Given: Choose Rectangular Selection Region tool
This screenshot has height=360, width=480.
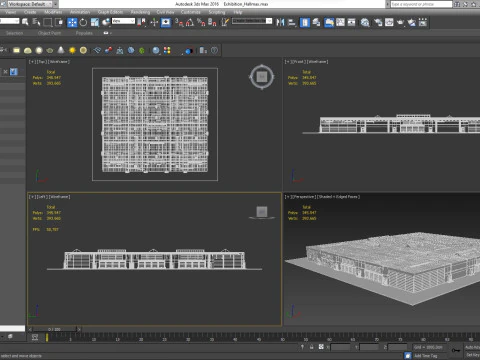Looking at the screenshot, I should (x=48, y=22).
